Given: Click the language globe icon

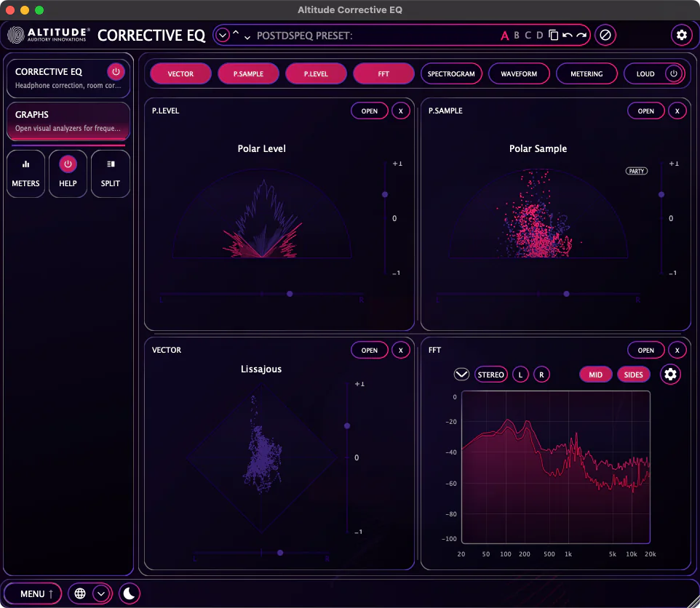Looking at the screenshot, I should [x=80, y=593].
